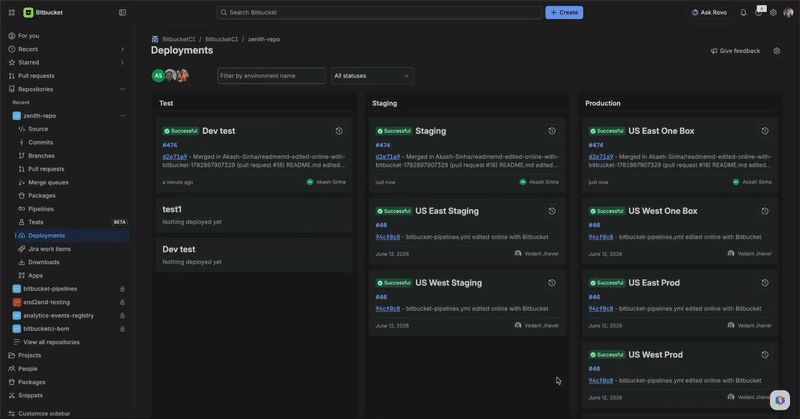The image size is (800, 419).
Task: Collapse the sidebar panel icon
Action: 122,12
